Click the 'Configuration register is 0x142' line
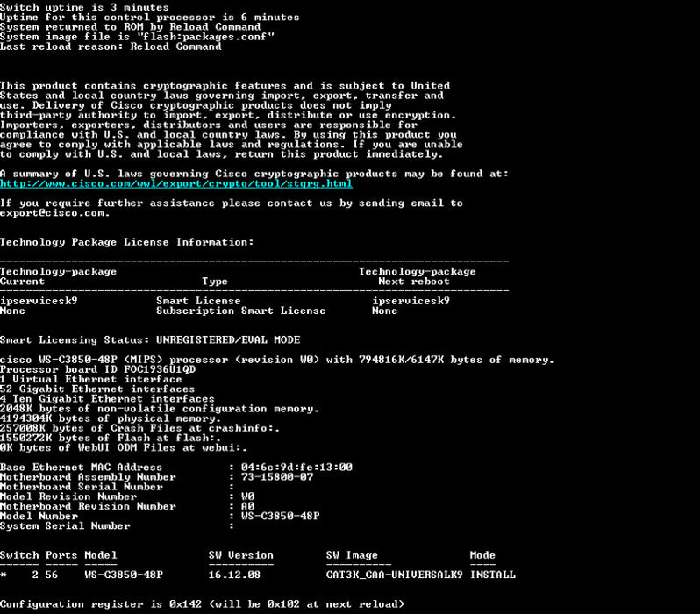This screenshot has height=614, width=700. (x=203, y=604)
